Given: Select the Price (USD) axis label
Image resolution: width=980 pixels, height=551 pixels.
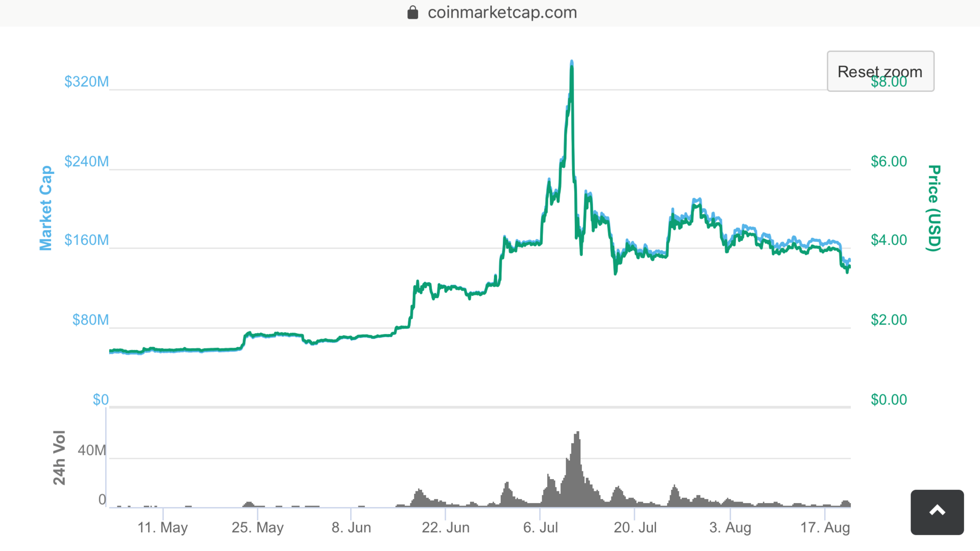Looking at the screenshot, I should [932, 207].
